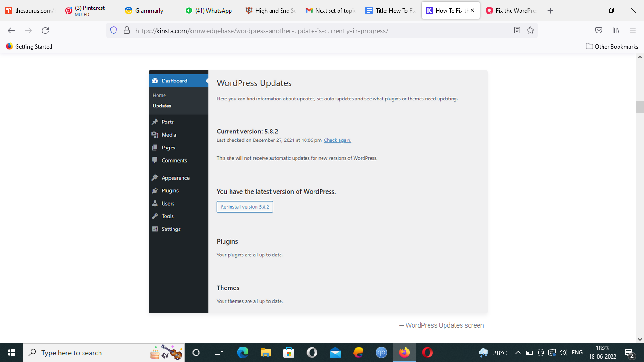This screenshot has height=362, width=644.
Task: Bookmark this page with the star icon
Action: tap(530, 31)
